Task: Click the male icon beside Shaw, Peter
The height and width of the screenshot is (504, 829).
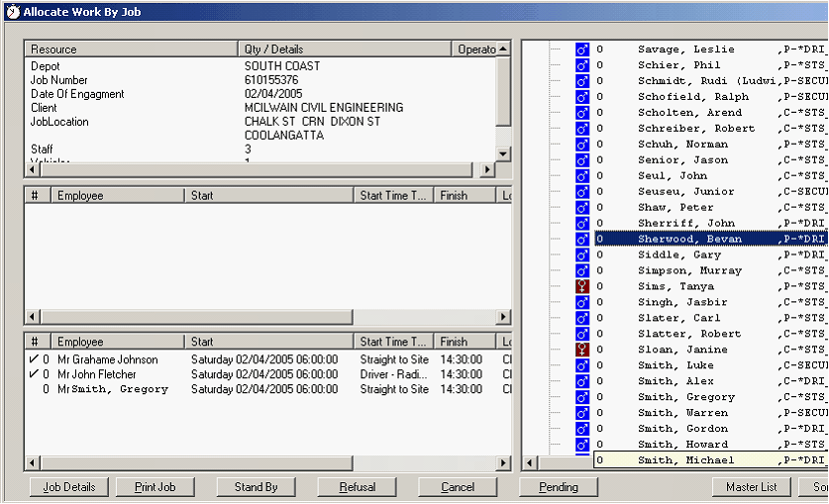Action: [582, 208]
